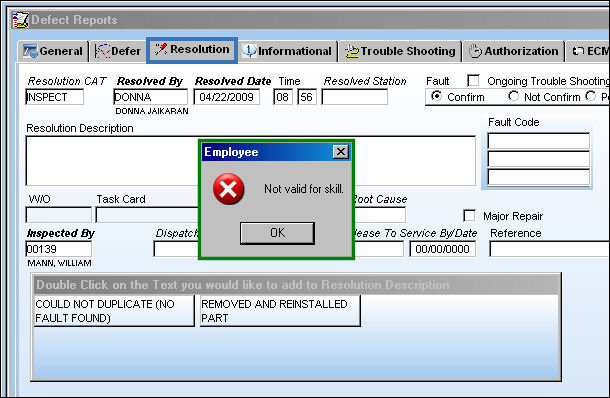Screen dimensions: 610x398
Task: Select the Confirm fault radio button
Action: (x=436, y=96)
